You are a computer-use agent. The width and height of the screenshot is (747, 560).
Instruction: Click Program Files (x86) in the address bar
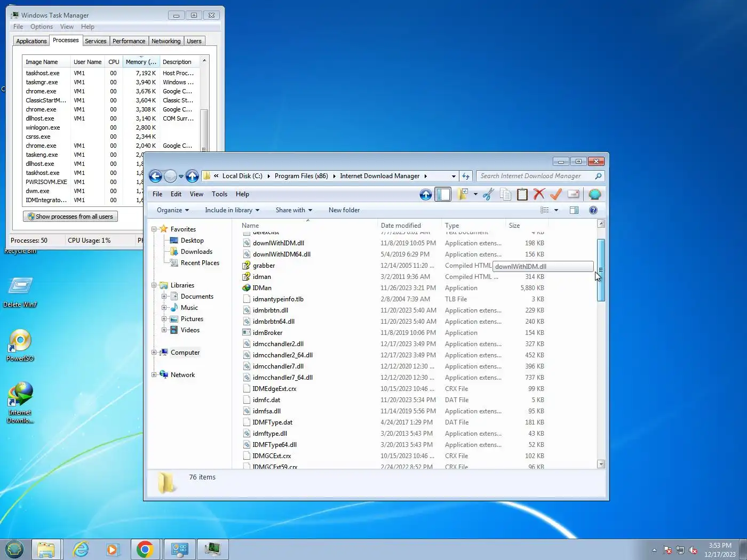pos(301,176)
